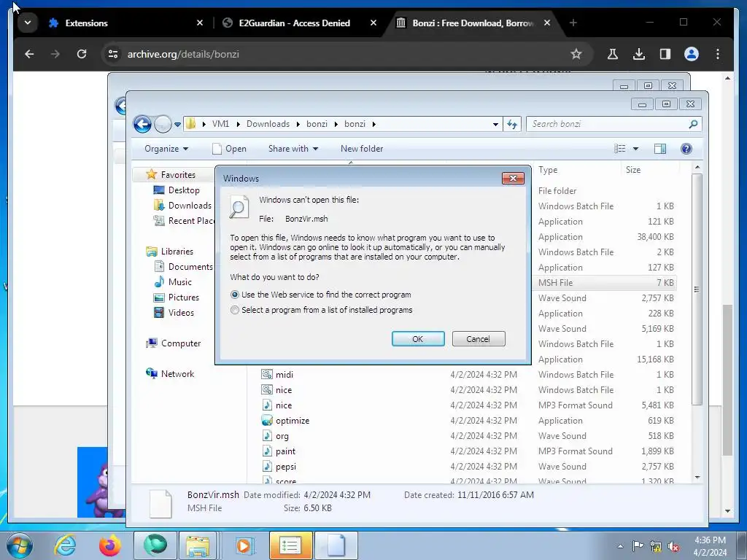Choose Select a program from list option
This screenshot has width=747, height=560.
[235, 310]
